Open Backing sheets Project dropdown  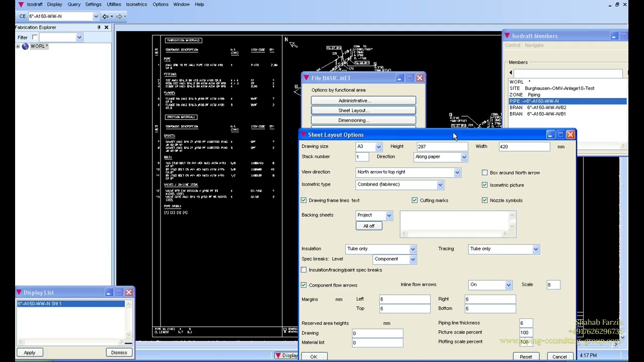click(x=388, y=215)
